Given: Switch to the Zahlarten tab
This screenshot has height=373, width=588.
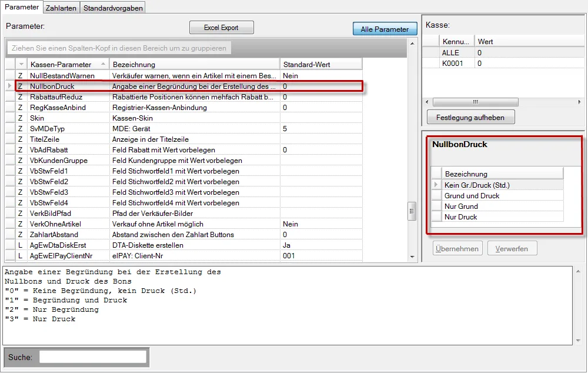Looking at the screenshot, I should [62, 8].
